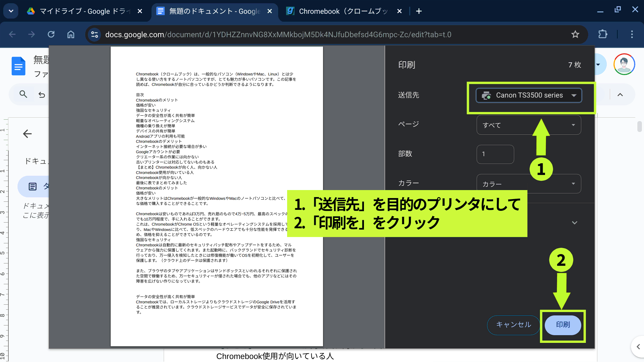644x362 pixels.
Task: Reload the current page
Action: click(x=51, y=34)
